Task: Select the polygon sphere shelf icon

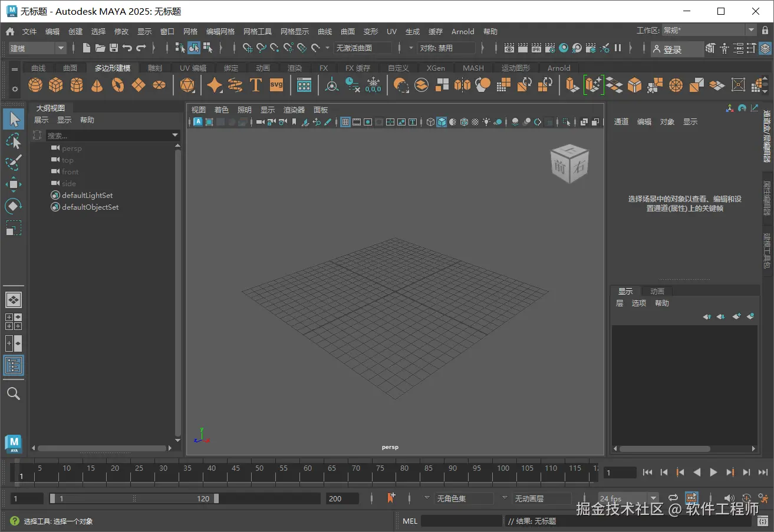Action: (x=35, y=85)
